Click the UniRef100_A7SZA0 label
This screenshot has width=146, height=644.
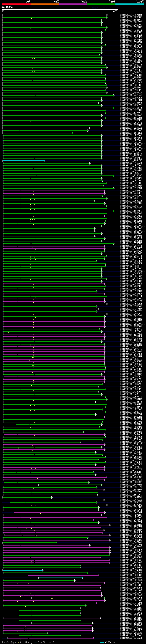[131, 608]
